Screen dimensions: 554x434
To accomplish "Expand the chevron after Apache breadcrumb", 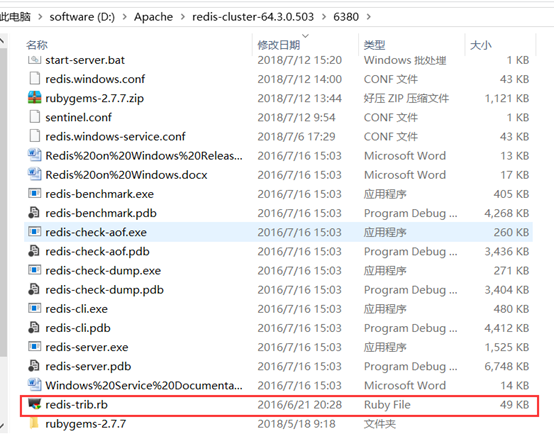I will point(182,17).
